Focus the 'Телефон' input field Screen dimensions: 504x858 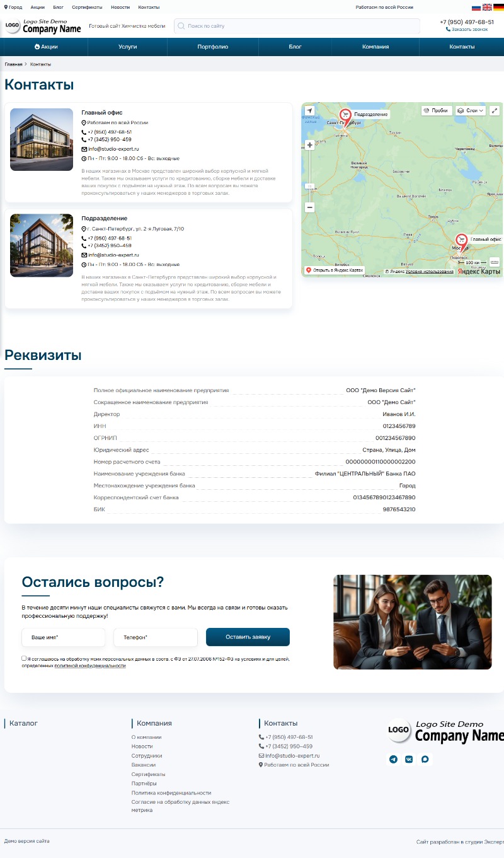pos(156,637)
